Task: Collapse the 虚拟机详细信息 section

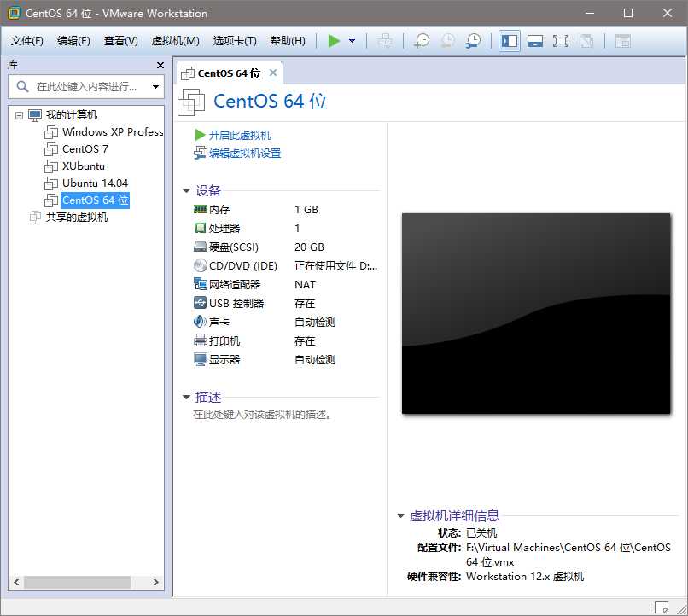Action: tap(400, 516)
